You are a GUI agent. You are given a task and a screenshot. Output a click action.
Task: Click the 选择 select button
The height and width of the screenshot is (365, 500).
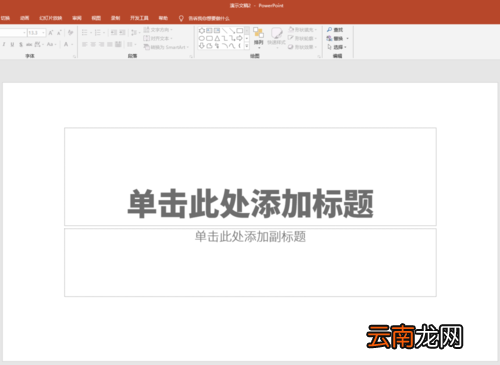tap(337, 47)
